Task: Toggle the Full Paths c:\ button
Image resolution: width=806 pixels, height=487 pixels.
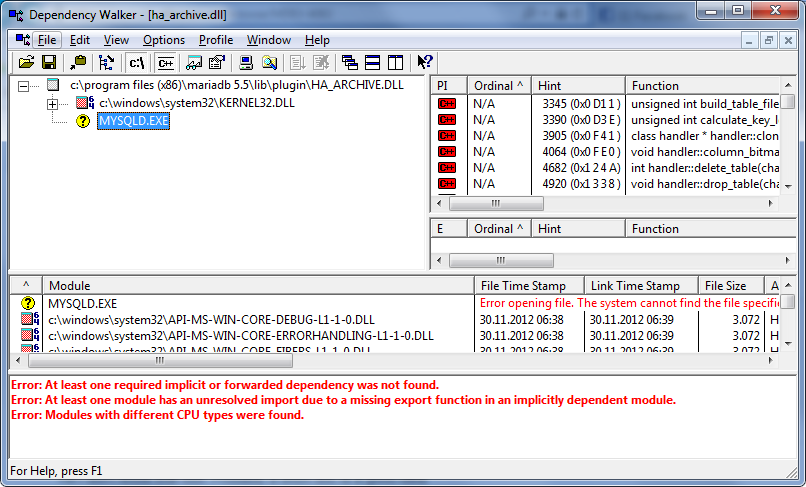Action: 137,63
